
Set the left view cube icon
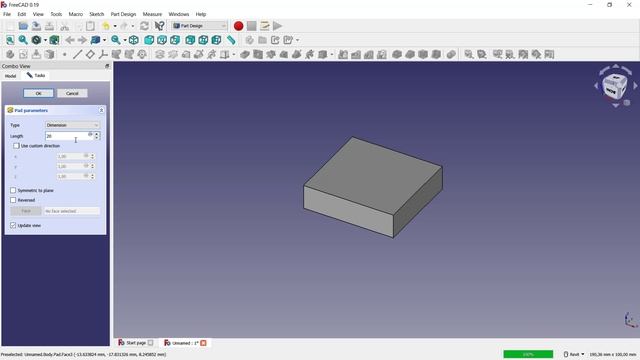coord(216,40)
